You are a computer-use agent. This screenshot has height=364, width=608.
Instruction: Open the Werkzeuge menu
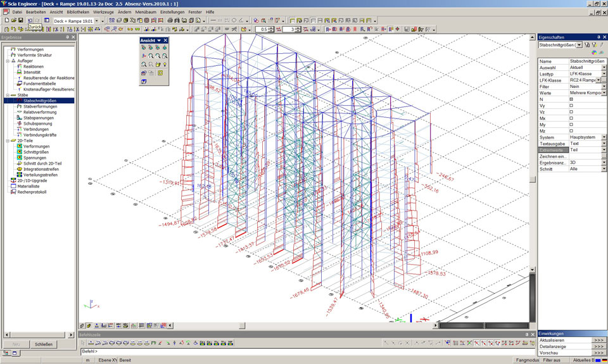[103, 12]
